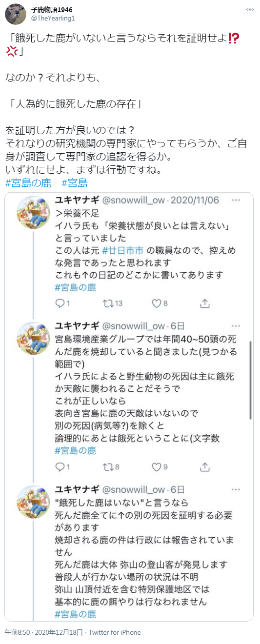Expand options on the 2020/11/06 quoted tweet

click(236, 201)
